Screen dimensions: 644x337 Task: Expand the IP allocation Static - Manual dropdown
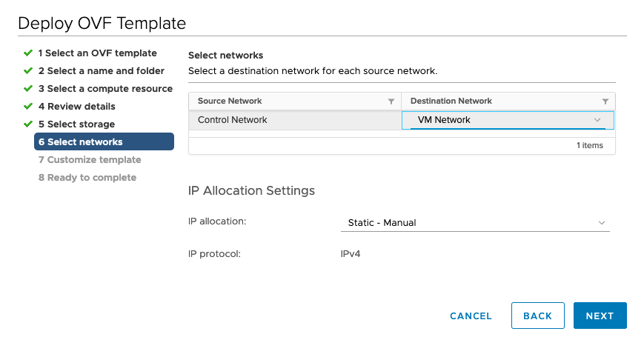[475, 222]
